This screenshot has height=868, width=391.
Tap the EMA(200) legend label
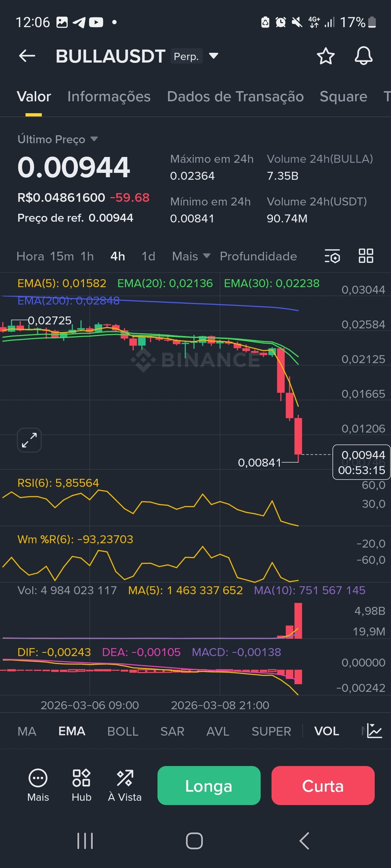point(68,301)
